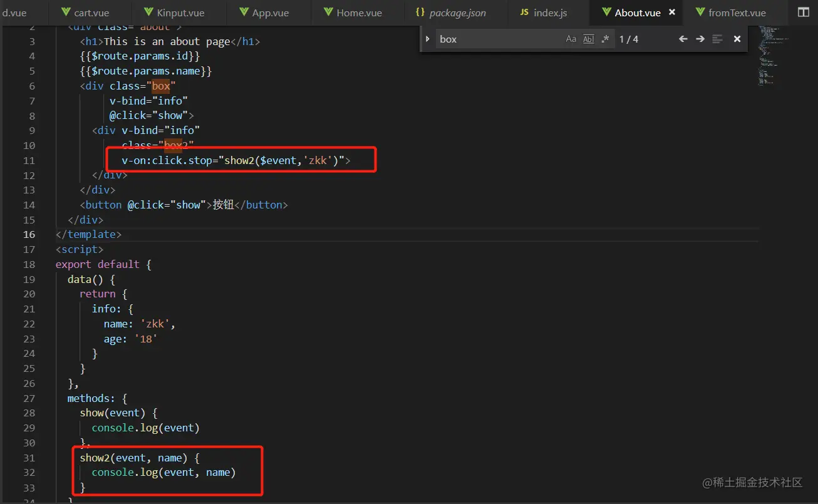Click the JSON braces icon on package.json tab
Image resolution: width=818 pixels, height=504 pixels.
[420, 13]
